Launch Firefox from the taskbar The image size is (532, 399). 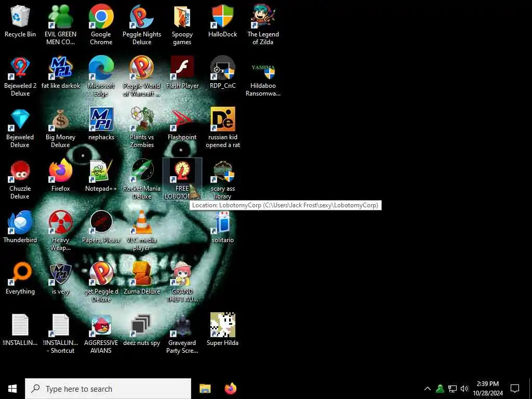point(230,389)
